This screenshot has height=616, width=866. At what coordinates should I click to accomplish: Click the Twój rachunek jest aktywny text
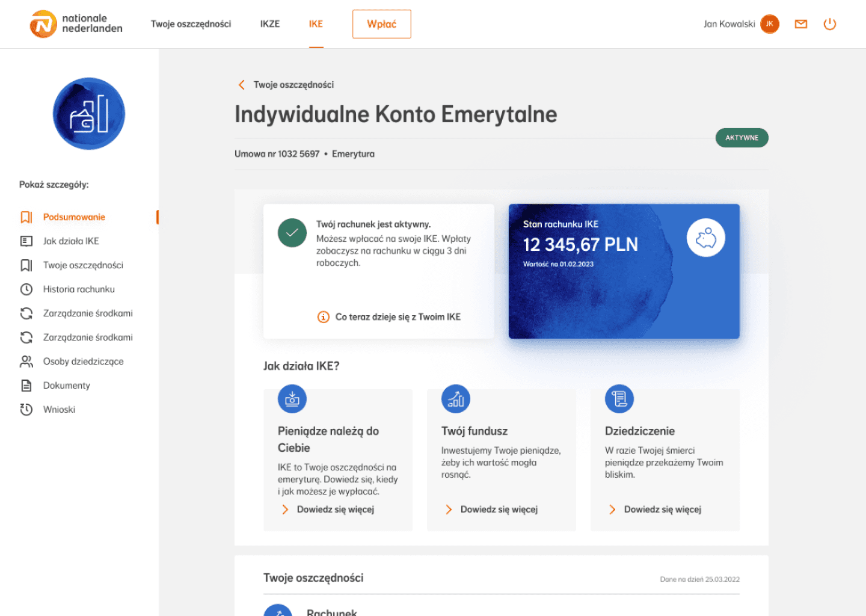pos(373,224)
